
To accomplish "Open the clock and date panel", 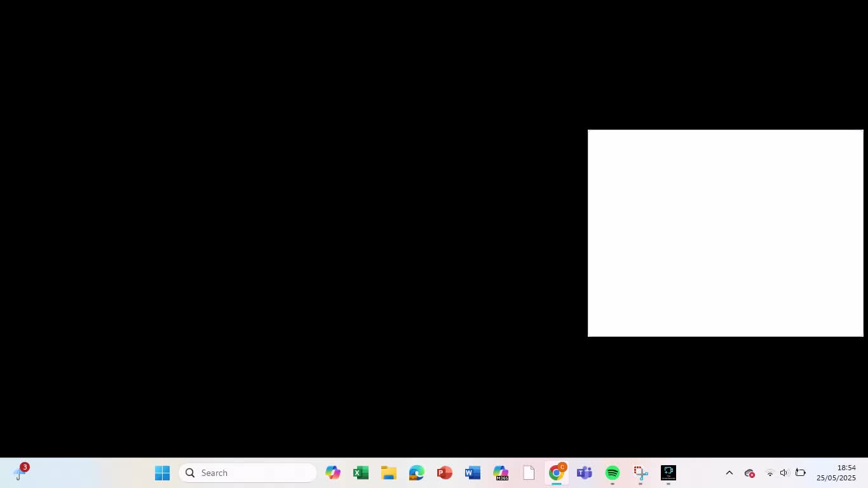I will 836,473.
